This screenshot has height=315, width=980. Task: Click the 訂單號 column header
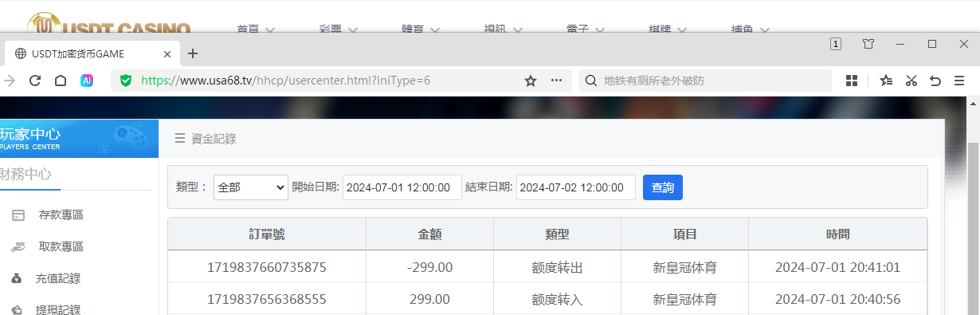(267, 234)
